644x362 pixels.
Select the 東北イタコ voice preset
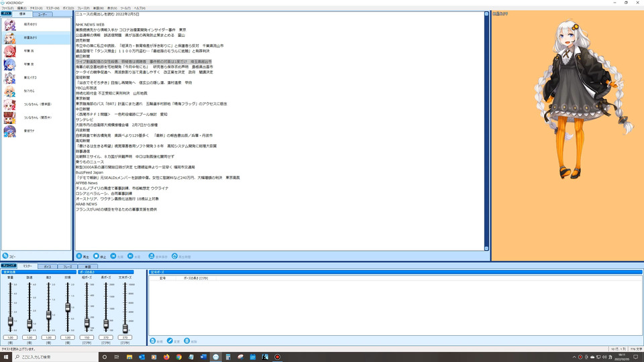[36, 78]
